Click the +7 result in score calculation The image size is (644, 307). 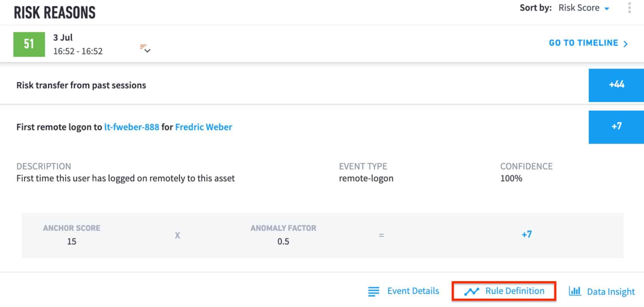(x=527, y=234)
